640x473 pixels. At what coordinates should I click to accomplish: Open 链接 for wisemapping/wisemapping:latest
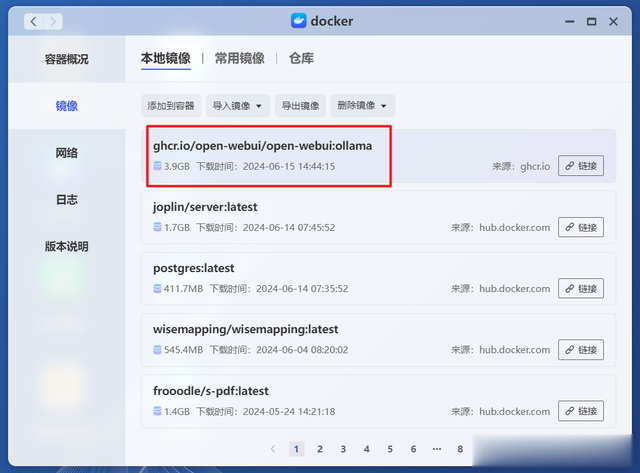pos(581,350)
